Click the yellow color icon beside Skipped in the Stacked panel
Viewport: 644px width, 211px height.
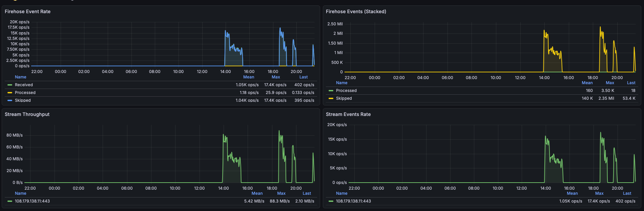tap(331, 98)
